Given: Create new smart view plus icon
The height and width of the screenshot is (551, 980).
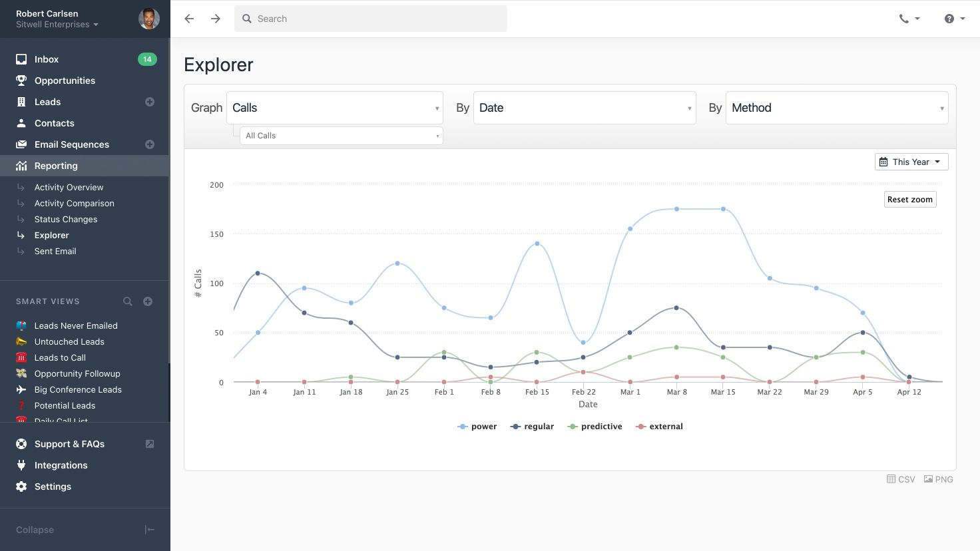Looking at the screenshot, I should (148, 301).
